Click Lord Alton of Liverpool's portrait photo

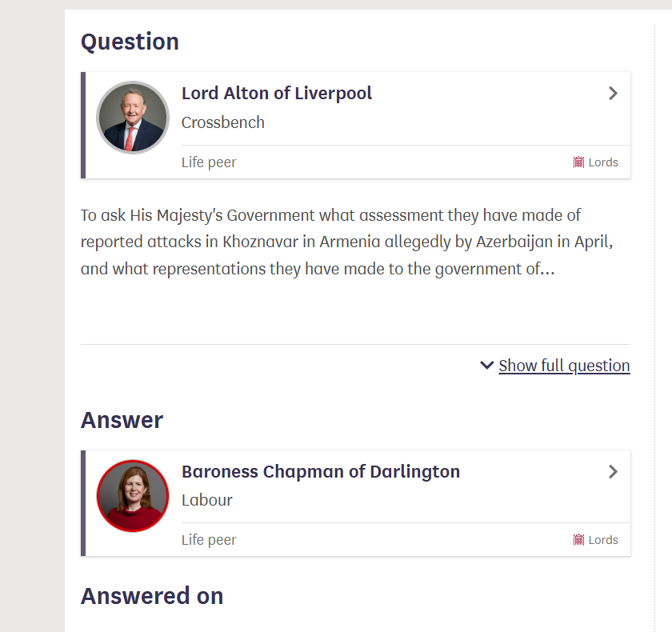pos(133,118)
